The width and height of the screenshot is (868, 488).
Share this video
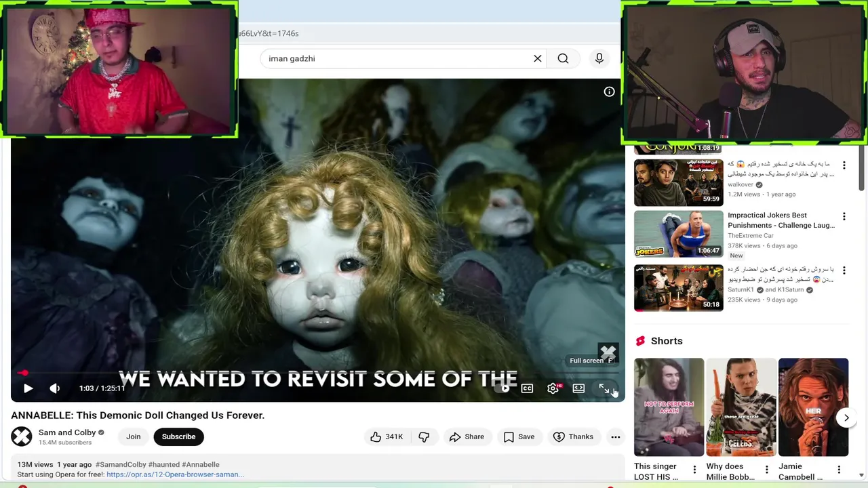(467, 436)
